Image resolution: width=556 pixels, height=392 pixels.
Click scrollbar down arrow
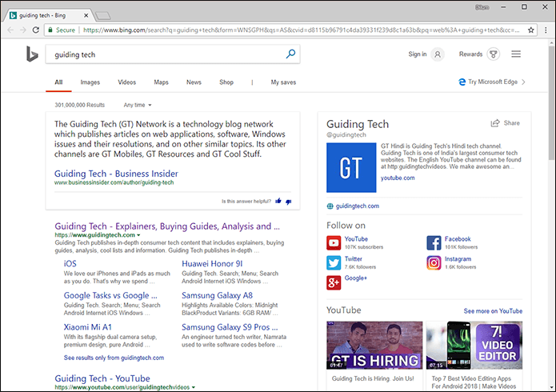point(551,387)
